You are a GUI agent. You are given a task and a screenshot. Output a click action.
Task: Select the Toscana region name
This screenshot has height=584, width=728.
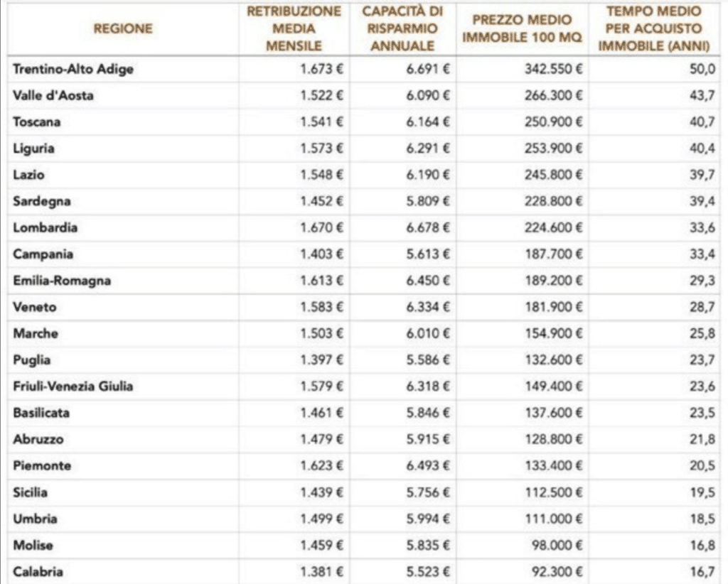coord(37,122)
